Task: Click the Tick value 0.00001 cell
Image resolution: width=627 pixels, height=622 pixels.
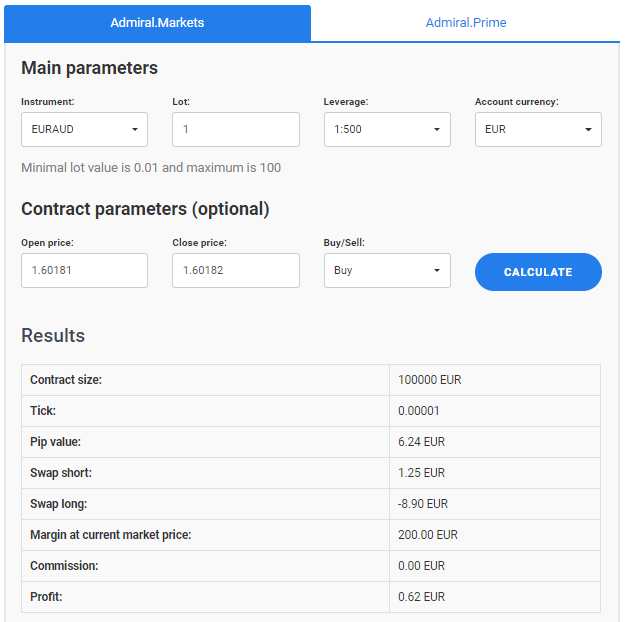Action: point(495,411)
